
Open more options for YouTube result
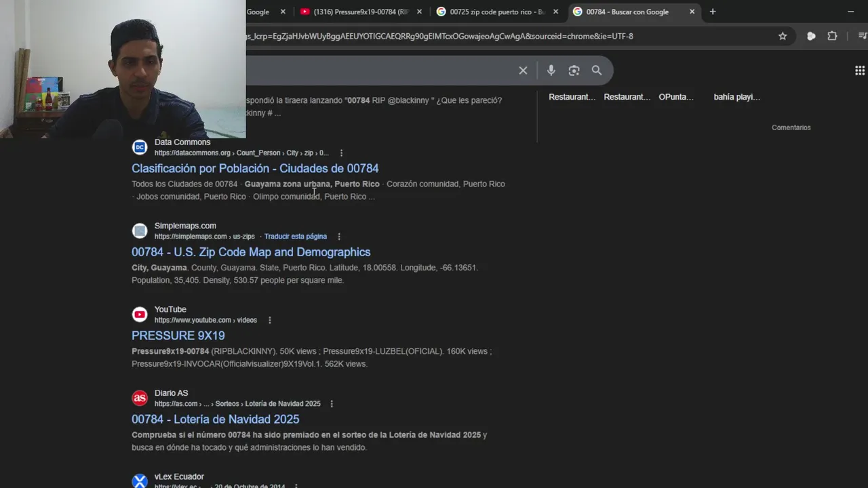(269, 320)
